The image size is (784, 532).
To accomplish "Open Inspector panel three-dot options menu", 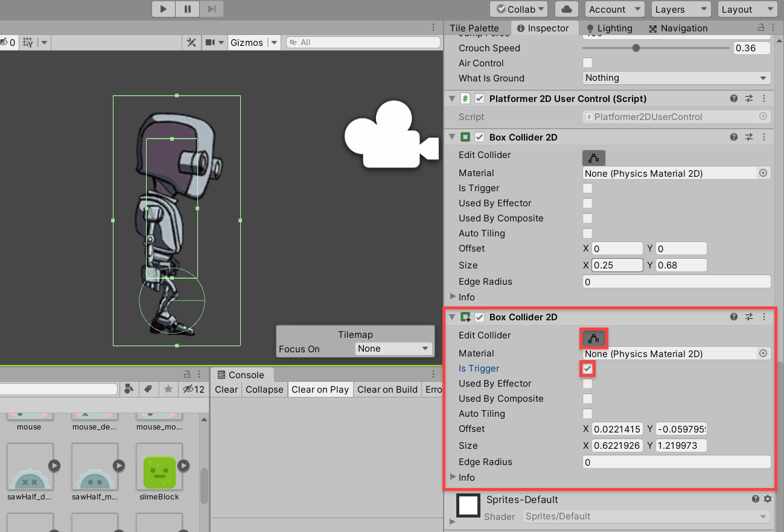I will [x=774, y=28].
